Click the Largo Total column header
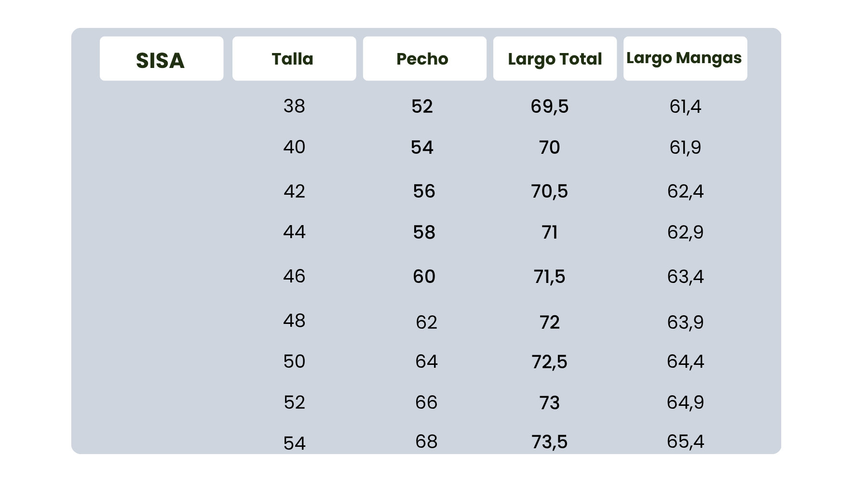The width and height of the screenshot is (868, 482). tap(555, 59)
